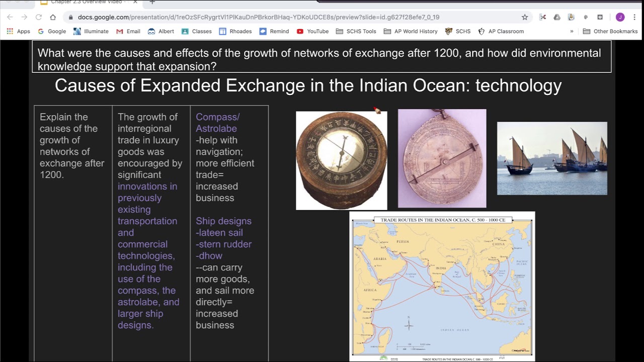Open the browser home page
Viewport: 644px width, 362px height.
pos(53,17)
